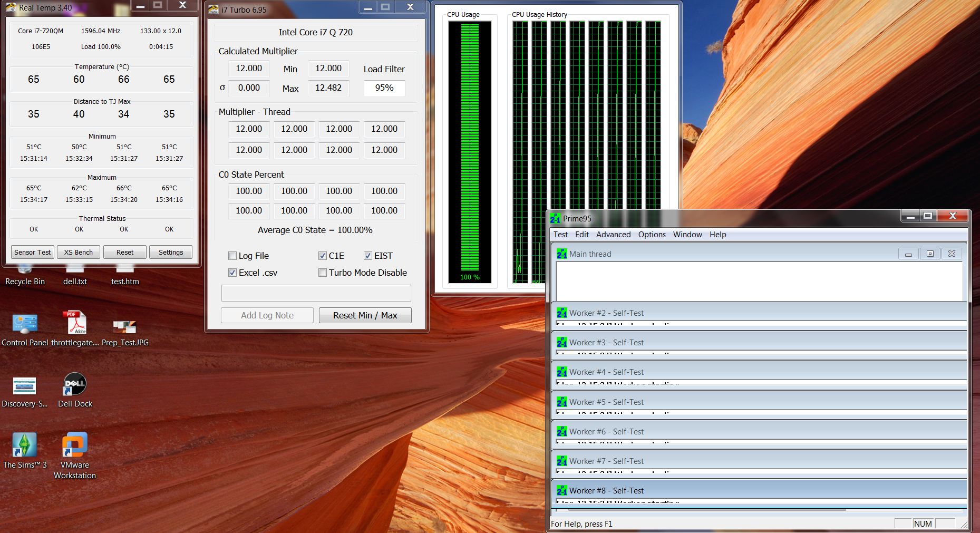Close the Main thread child window

coord(952,254)
